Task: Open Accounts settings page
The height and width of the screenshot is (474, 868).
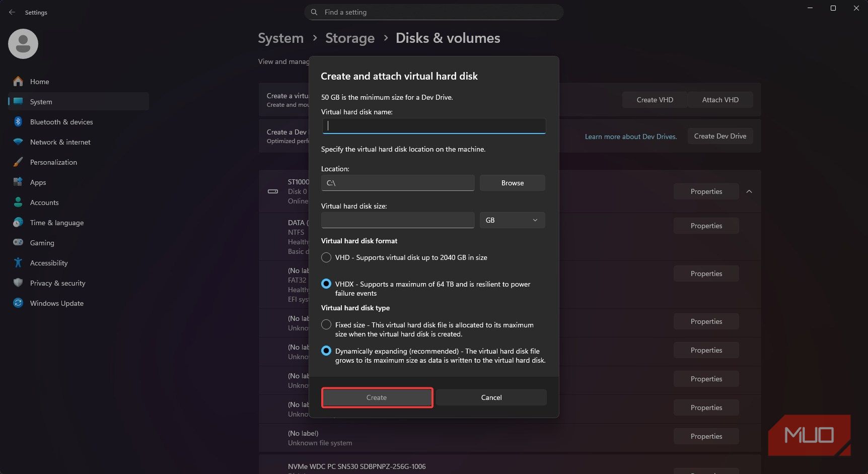Action: coord(79,202)
